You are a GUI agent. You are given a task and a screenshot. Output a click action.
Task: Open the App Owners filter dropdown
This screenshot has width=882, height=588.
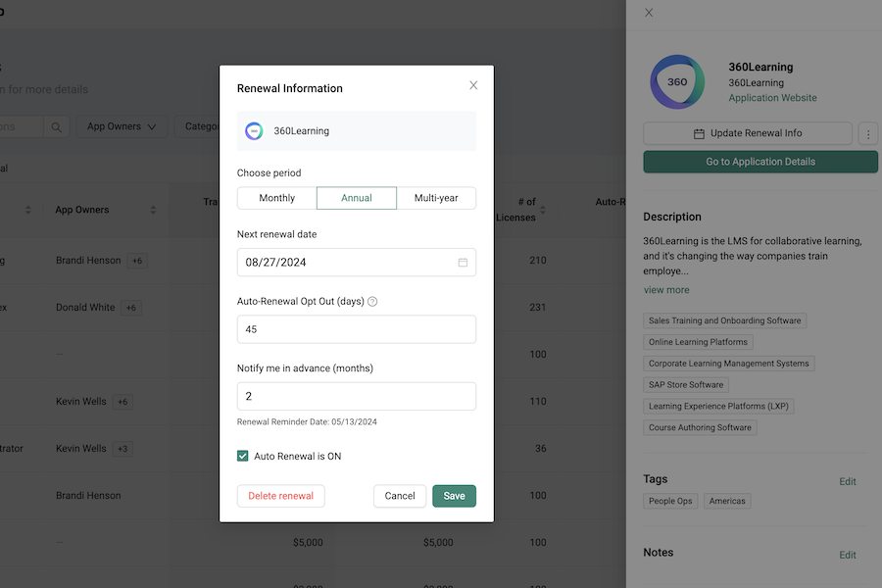coord(122,126)
